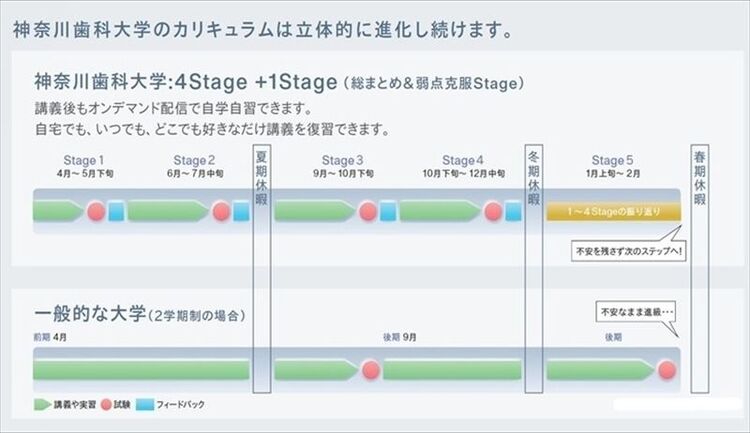The width and height of the screenshot is (750, 433).
Task: Click the red 試験 circle in legend
Action: 106,405
